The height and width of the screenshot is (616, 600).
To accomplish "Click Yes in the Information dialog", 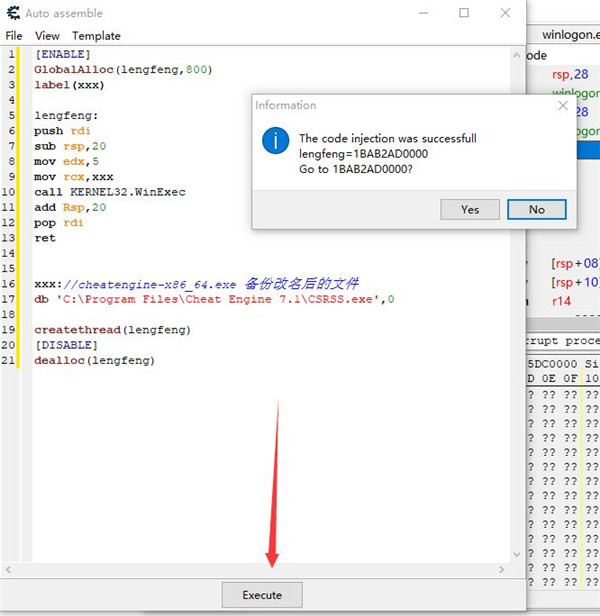I will [470, 209].
